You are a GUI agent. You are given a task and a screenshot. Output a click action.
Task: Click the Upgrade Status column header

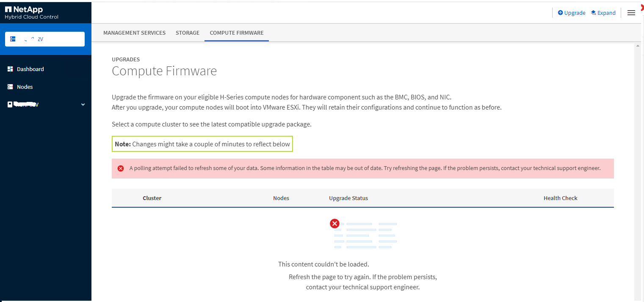tap(348, 198)
